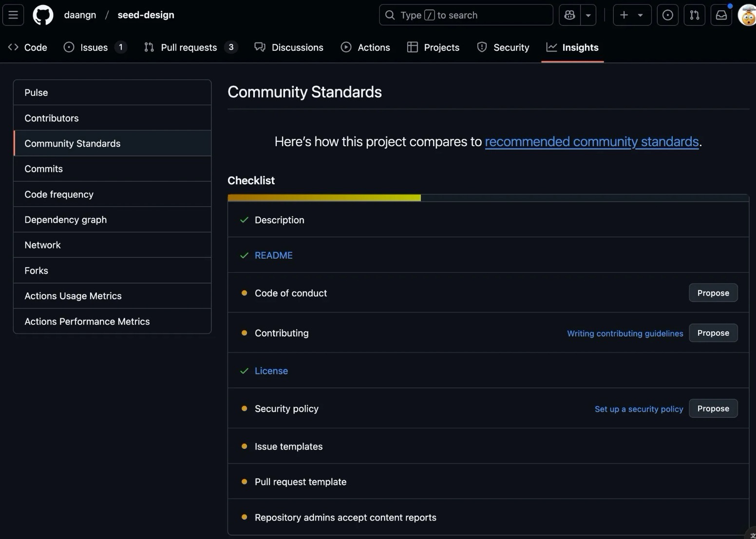Switch to the Actions tab
Image resolution: width=756 pixels, height=539 pixels.
point(365,47)
